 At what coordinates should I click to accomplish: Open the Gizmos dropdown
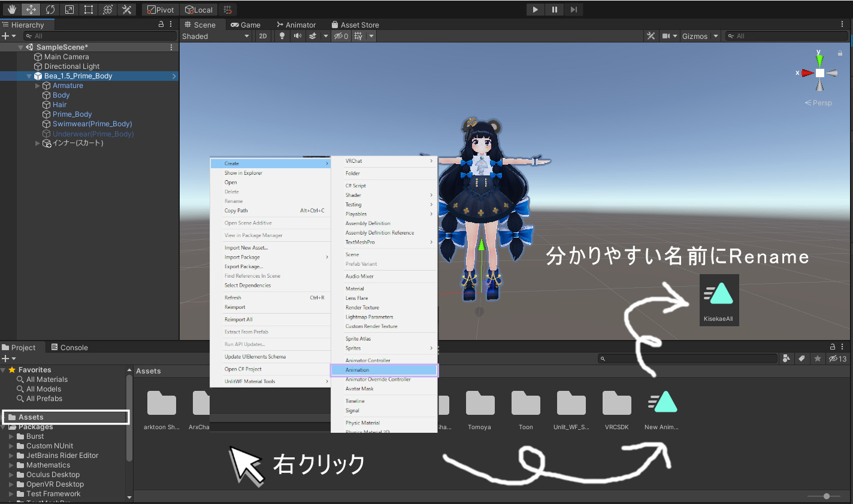click(700, 36)
